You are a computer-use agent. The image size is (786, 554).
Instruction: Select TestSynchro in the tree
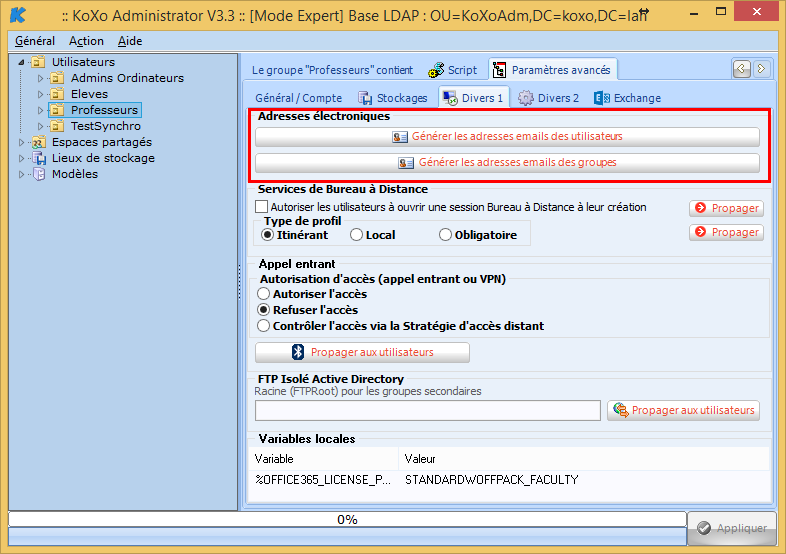(x=106, y=126)
